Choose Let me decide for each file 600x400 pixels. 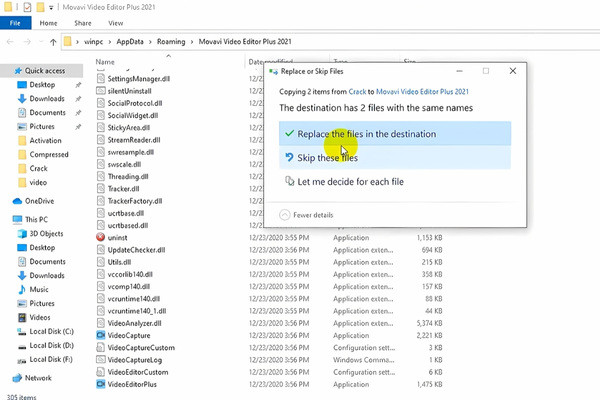395,181
